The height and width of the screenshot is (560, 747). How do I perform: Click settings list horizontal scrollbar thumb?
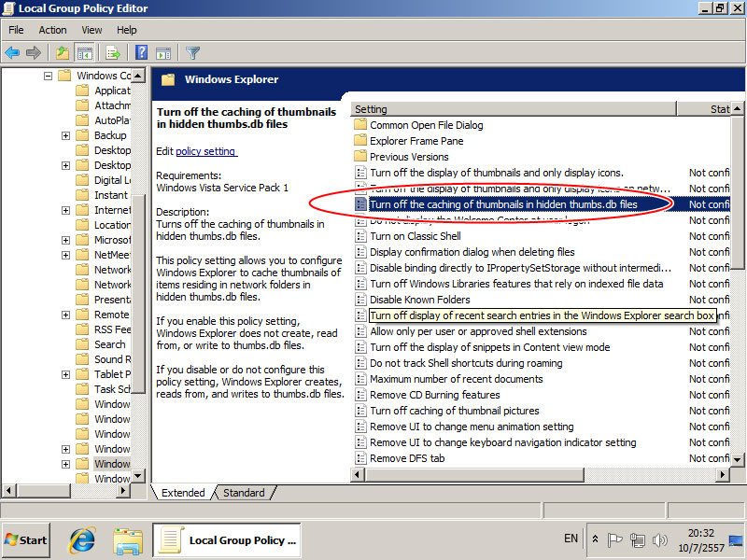(475, 474)
